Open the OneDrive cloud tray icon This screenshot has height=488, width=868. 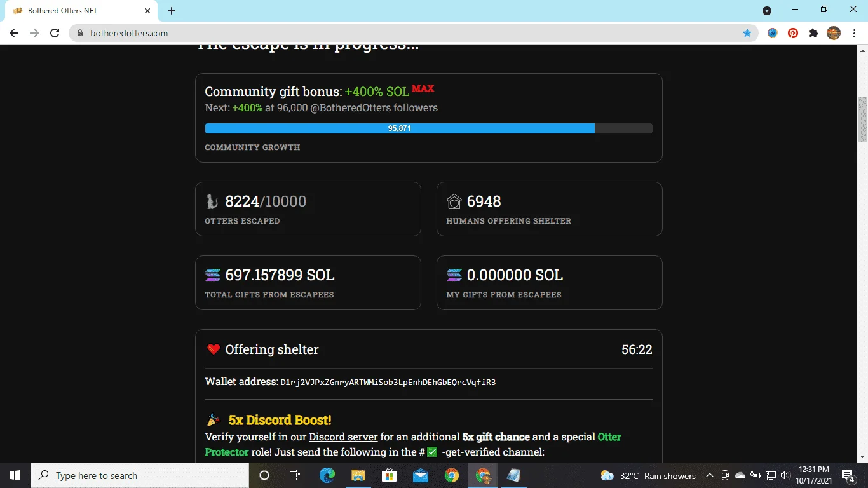(x=740, y=475)
